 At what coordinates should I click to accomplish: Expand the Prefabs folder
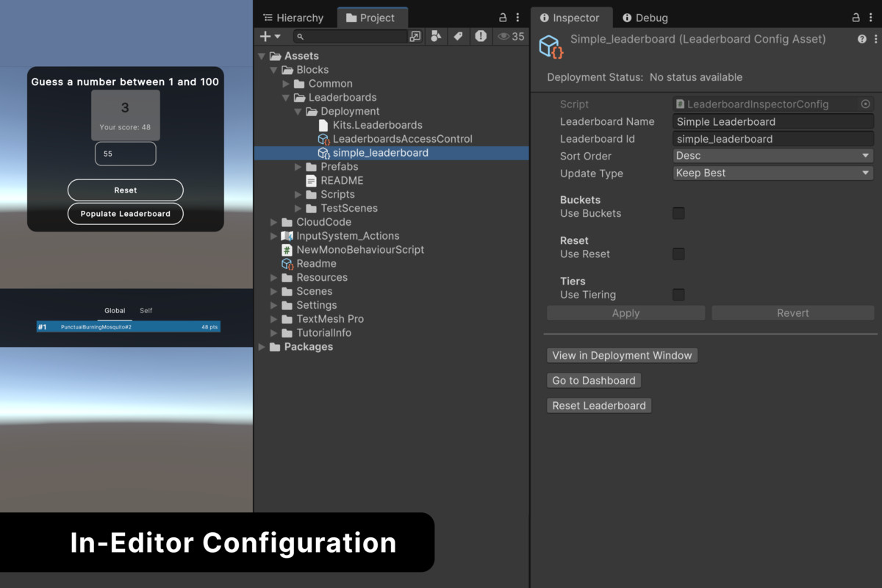pos(298,167)
